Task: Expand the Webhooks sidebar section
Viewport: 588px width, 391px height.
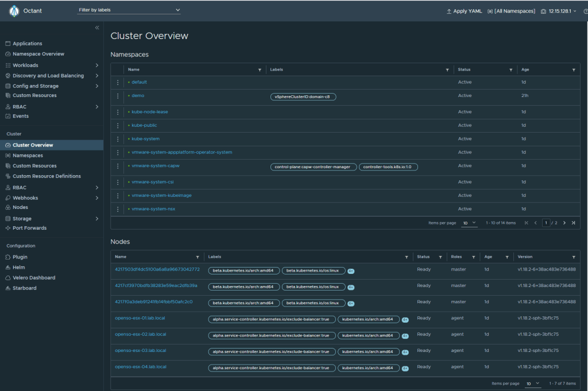Action: [x=96, y=198]
